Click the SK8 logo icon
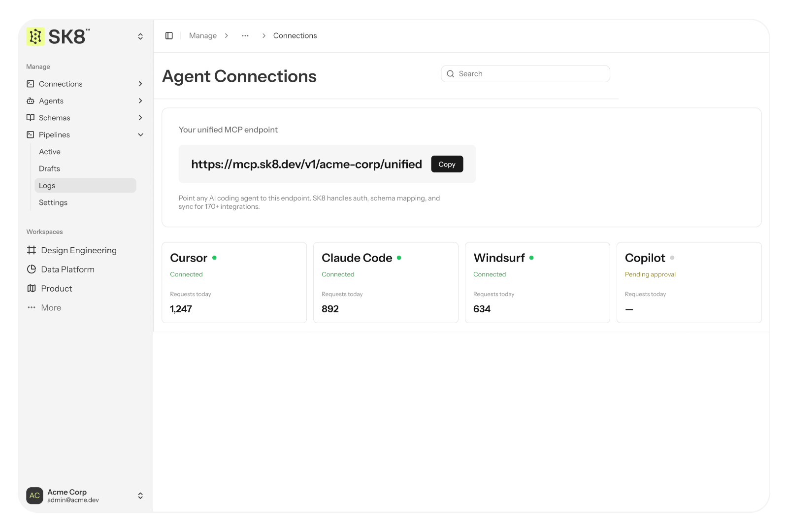 (x=34, y=36)
